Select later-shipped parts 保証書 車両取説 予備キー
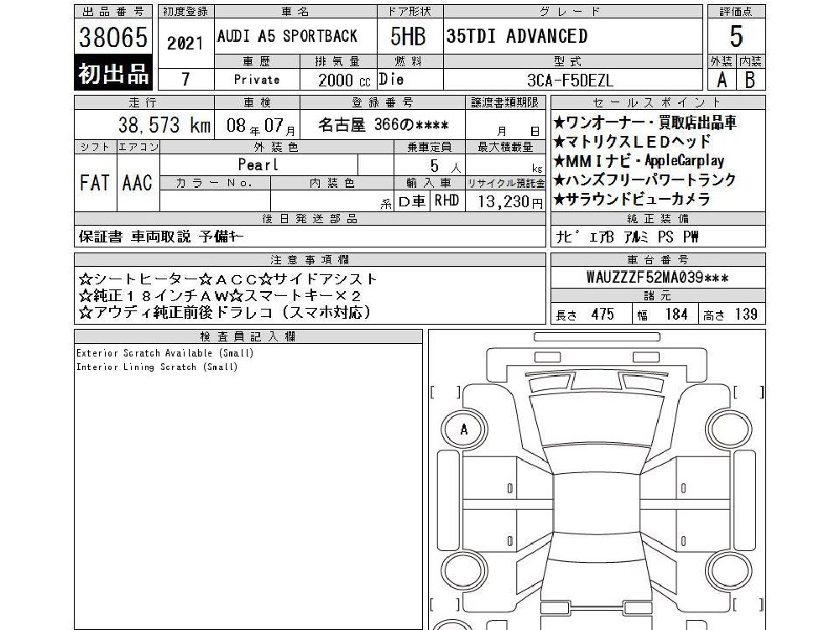840x630 pixels. tap(161, 237)
